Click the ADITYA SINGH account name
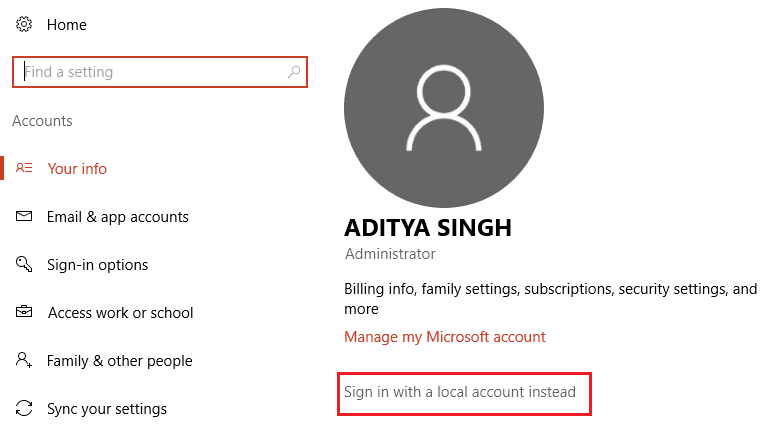The image size is (778, 430). coord(428,228)
